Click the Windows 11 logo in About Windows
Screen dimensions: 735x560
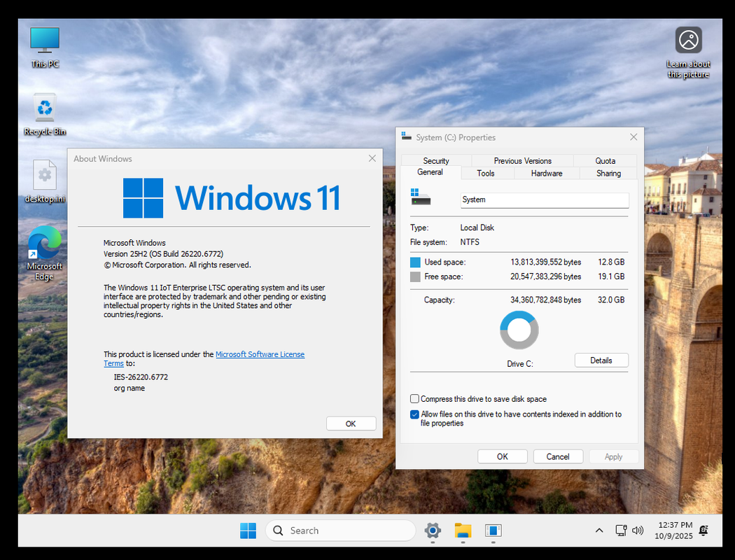click(x=232, y=198)
